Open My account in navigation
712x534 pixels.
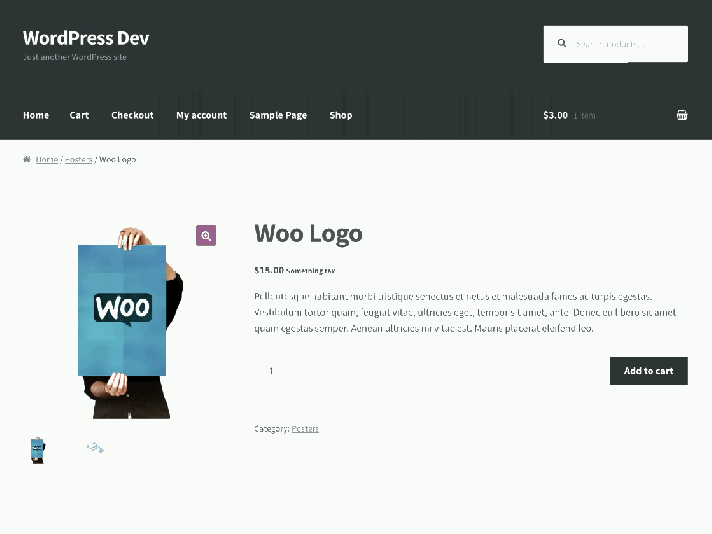point(202,115)
